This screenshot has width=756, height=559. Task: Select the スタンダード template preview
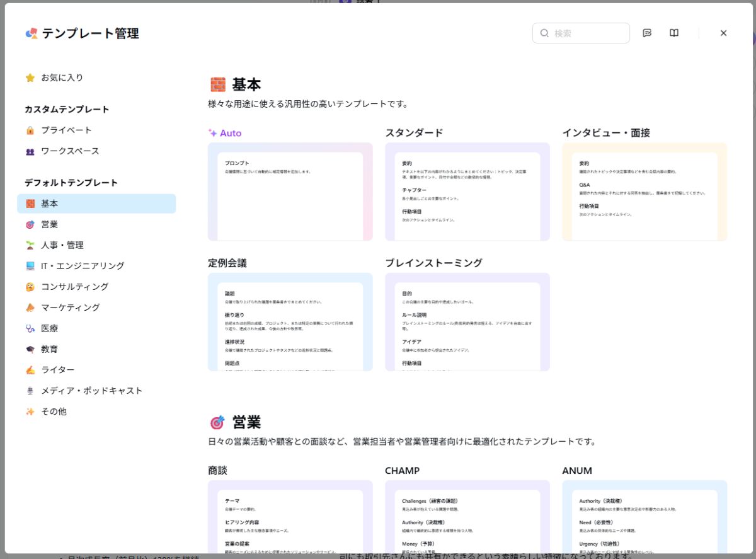467,192
